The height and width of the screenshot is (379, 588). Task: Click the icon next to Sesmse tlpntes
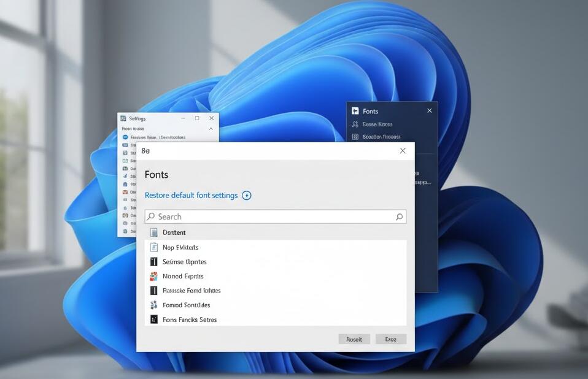(154, 262)
